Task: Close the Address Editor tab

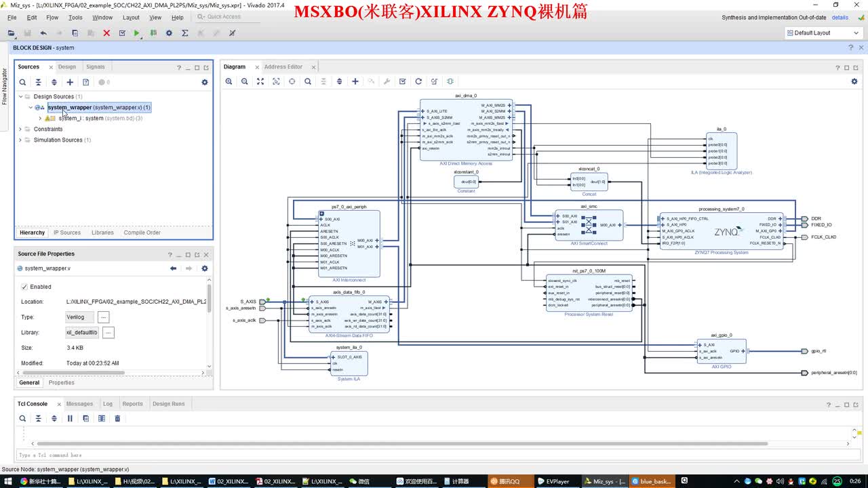Action: click(313, 67)
